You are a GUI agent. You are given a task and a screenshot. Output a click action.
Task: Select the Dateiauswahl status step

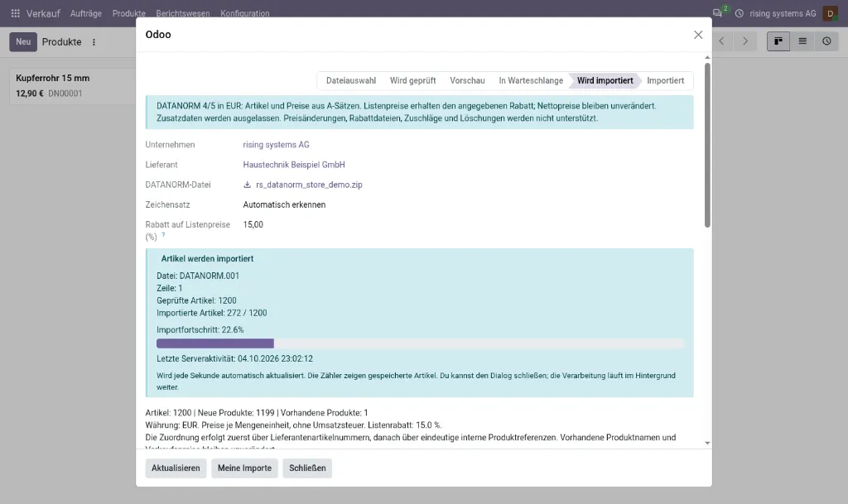(350, 80)
